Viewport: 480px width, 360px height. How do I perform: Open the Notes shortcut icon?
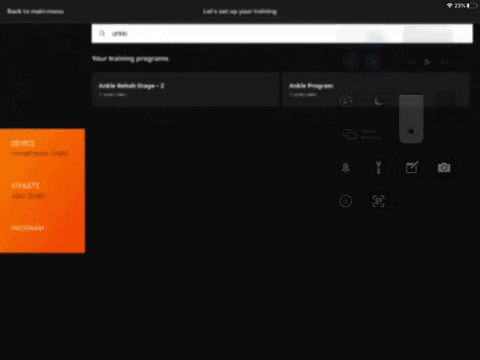tap(412, 167)
